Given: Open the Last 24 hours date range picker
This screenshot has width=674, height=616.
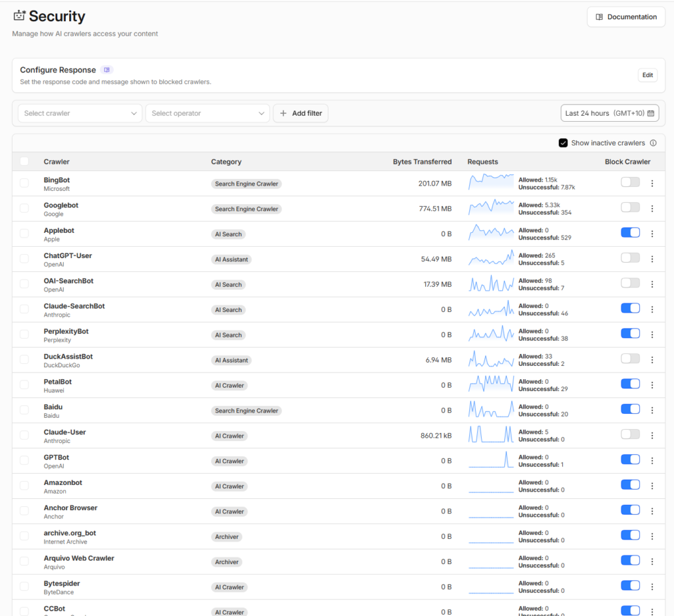Looking at the screenshot, I should (x=609, y=113).
